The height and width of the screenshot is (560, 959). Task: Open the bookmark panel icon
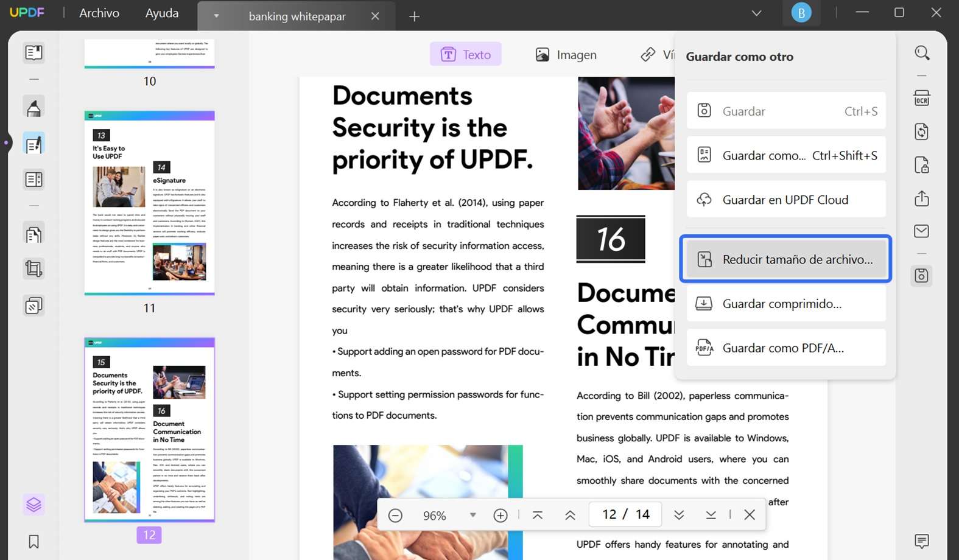point(33,541)
